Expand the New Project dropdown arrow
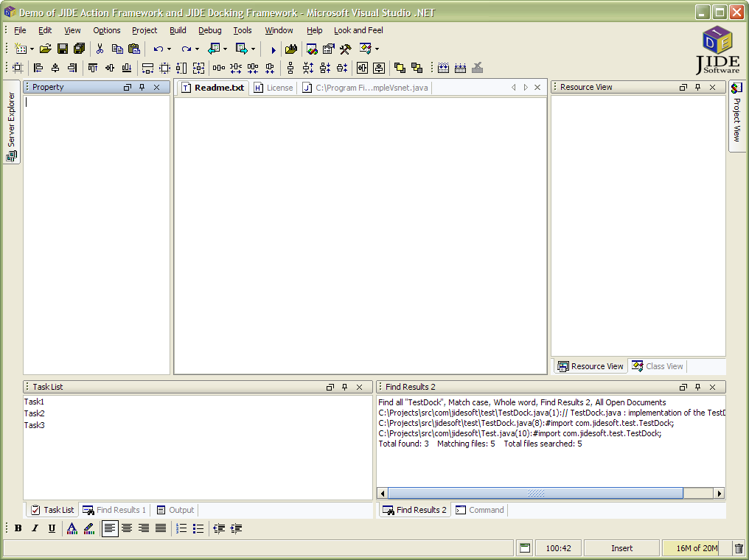 click(x=32, y=49)
